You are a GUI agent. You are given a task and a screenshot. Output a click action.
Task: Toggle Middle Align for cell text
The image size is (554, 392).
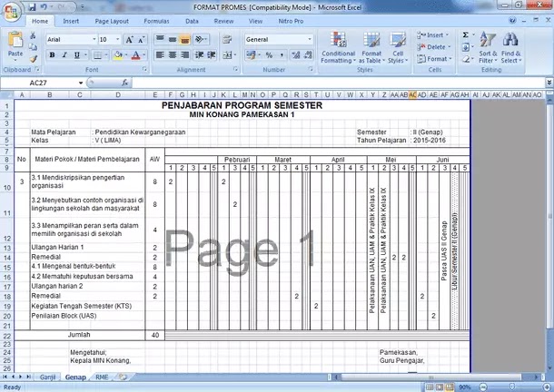173,39
